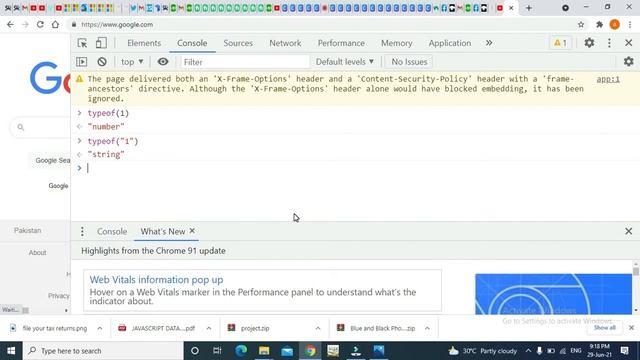This screenshot has width=640, height=360.
Task: Activate the inspect element picker tool
Action: [82, 43]
